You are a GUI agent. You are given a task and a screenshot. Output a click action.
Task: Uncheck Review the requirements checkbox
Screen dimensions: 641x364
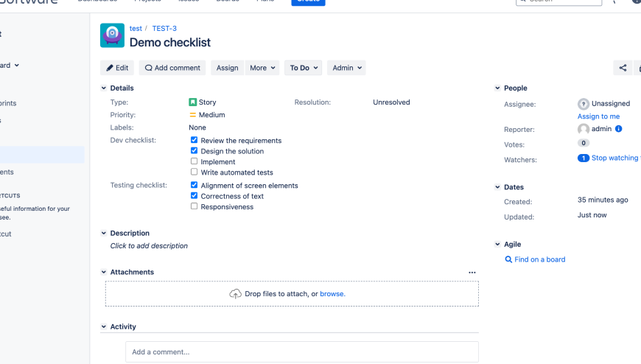[x=194, y=140]
